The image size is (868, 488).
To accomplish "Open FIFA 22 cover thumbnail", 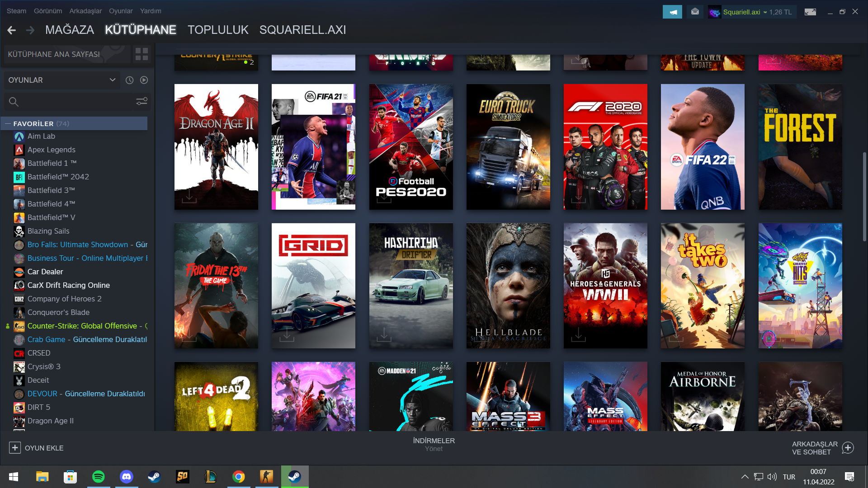I will [703, 146].
